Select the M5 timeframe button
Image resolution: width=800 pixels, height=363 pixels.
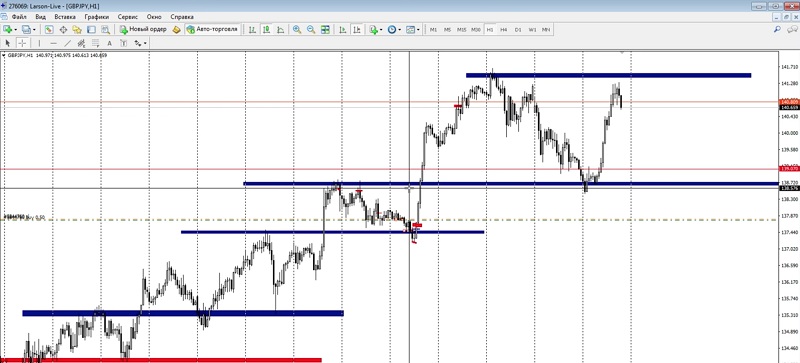tap(447, 30)
